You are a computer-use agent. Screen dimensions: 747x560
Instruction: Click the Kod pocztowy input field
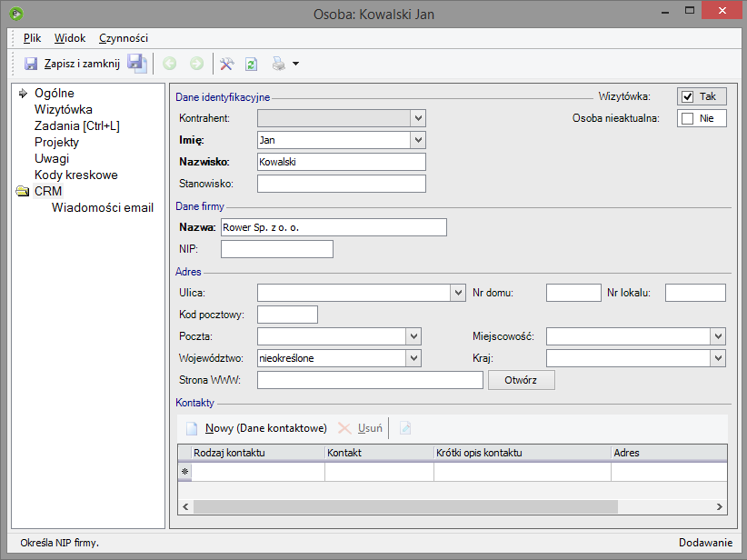click(287, 315)
